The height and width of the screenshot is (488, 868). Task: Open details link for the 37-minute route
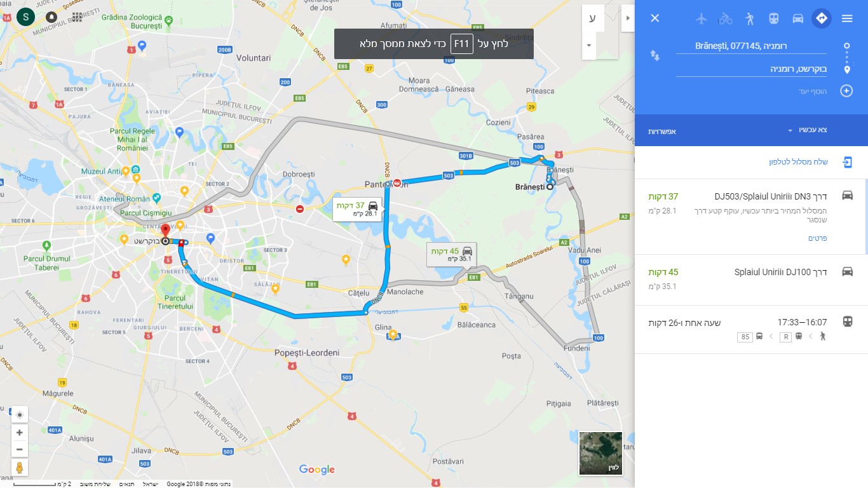click(818, 238)
